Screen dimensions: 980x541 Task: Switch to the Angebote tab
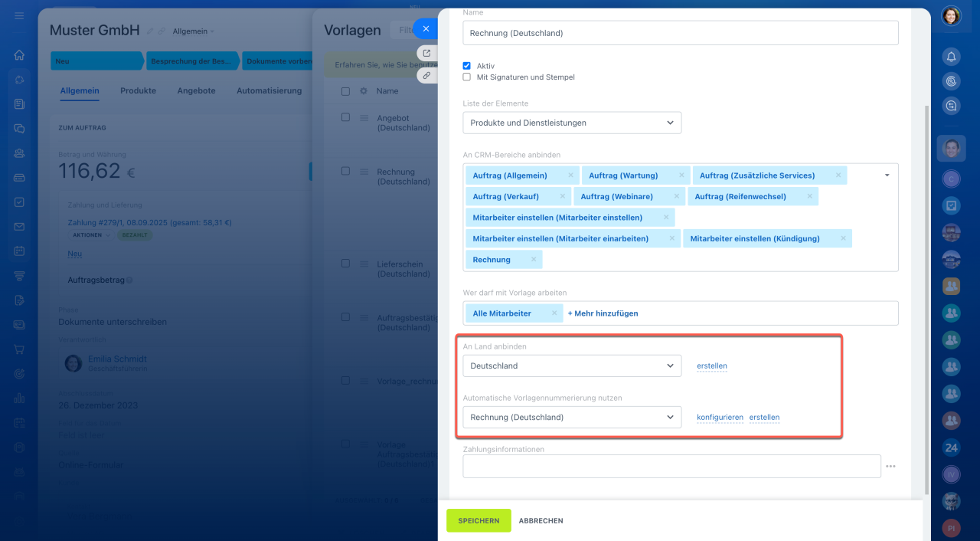tap(196, 90)
